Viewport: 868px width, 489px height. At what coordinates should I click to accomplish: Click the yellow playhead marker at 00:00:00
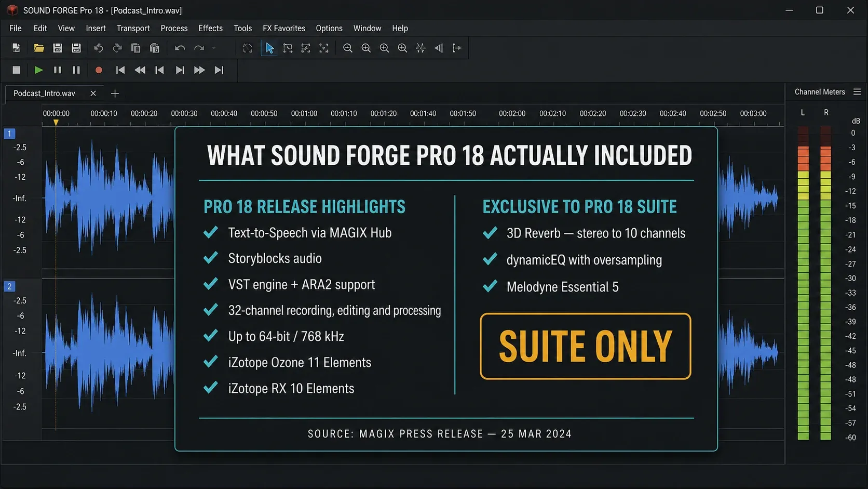(x=56, y=123)
